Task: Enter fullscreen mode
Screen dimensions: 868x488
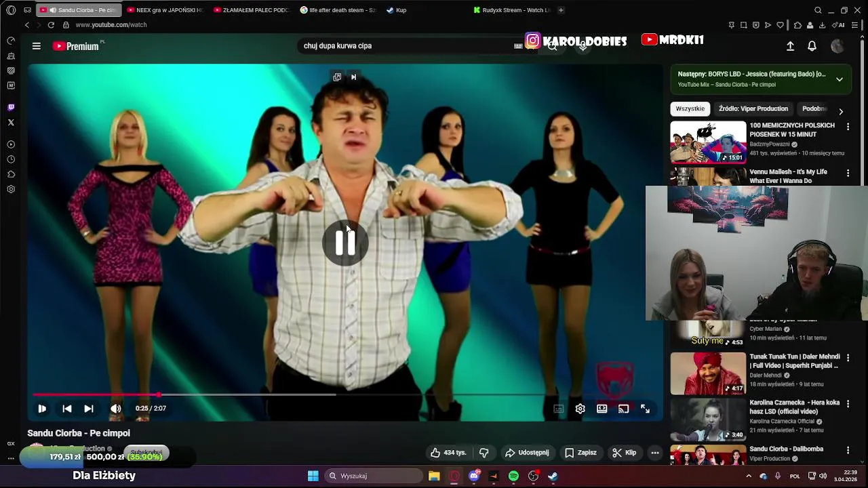Action: click(x=645, y=409)
